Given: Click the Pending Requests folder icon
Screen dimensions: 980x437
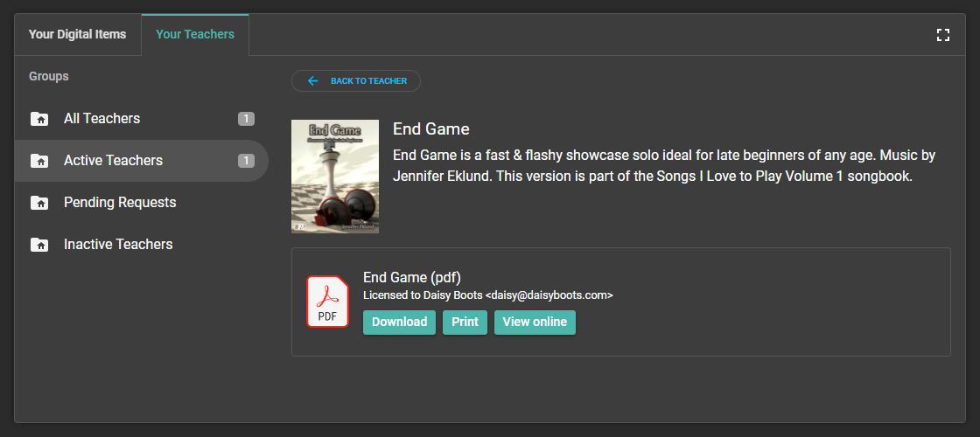Looking at the screenshot, I should point(39,202).
